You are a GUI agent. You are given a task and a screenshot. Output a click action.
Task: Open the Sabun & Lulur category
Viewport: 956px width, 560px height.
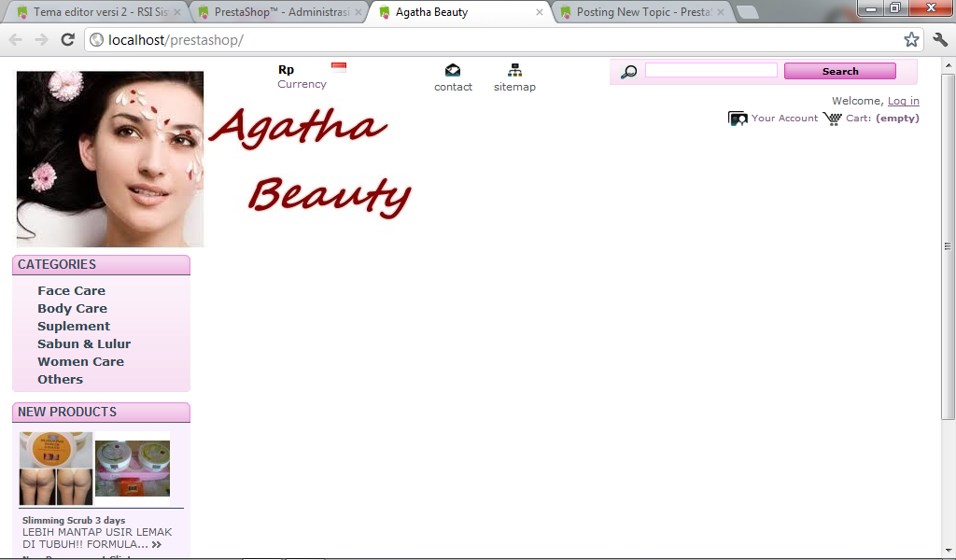(84, 343)
